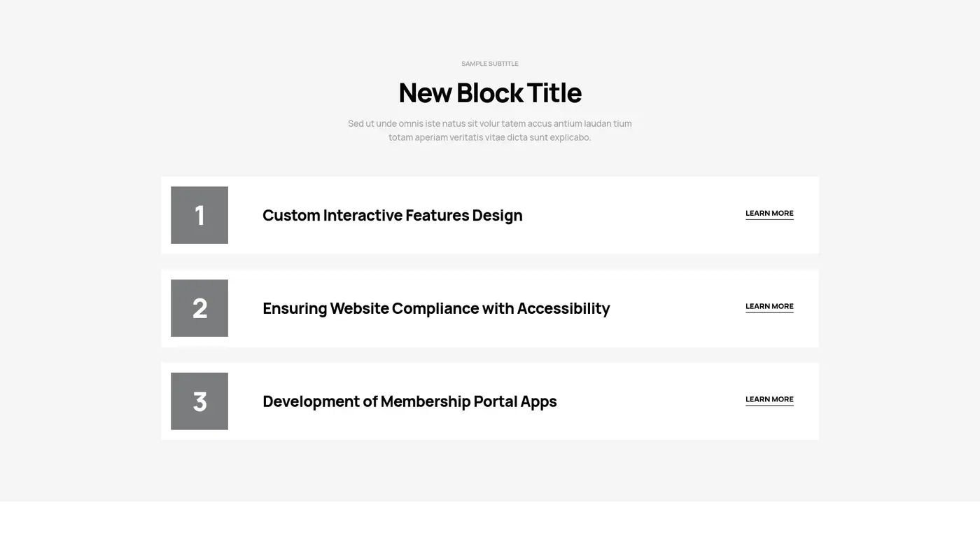The image size is (980, 552).
Task: Click the introductory paragraph text
Action: coord(490,130)
